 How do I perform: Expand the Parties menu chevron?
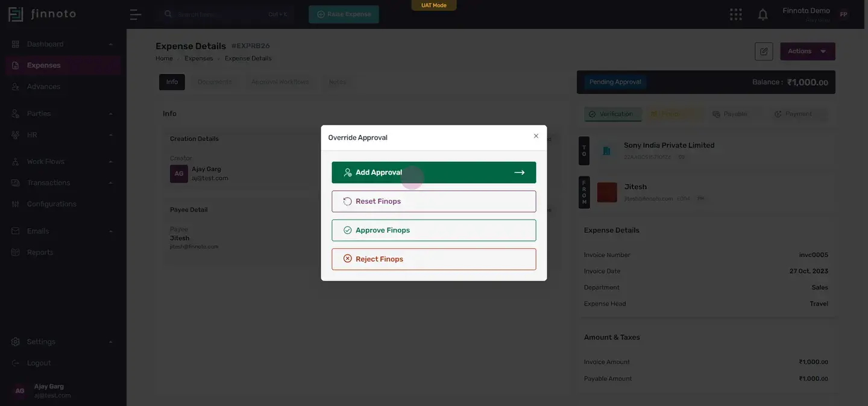pos(111,113)
